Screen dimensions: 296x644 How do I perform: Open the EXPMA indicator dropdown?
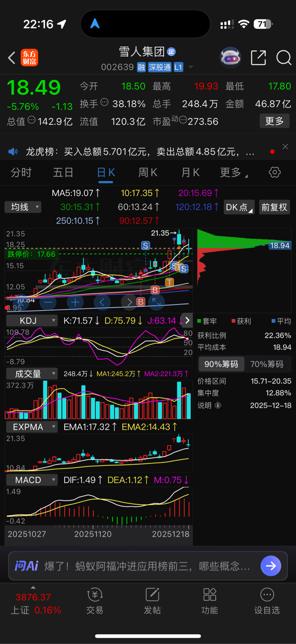[x=32, y=427]
